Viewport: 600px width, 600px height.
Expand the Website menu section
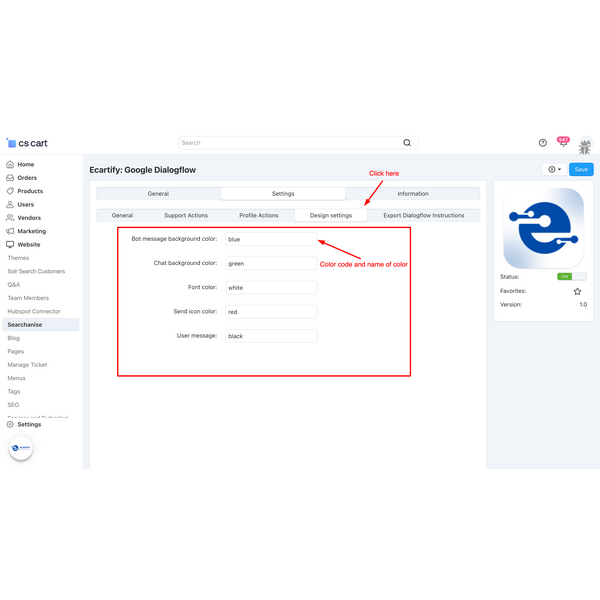pyautogui.click(x=28, y=244)
